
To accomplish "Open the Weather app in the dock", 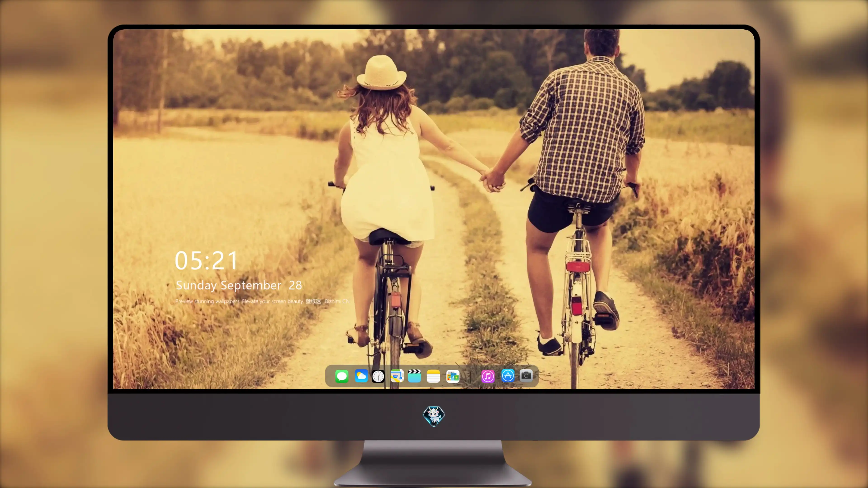I will [x=361, y=376].
